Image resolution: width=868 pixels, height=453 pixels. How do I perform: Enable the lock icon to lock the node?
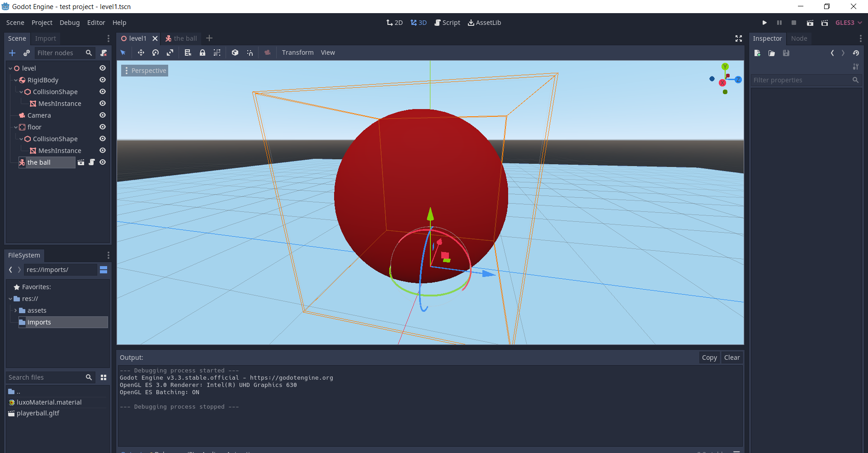(203, 52)
